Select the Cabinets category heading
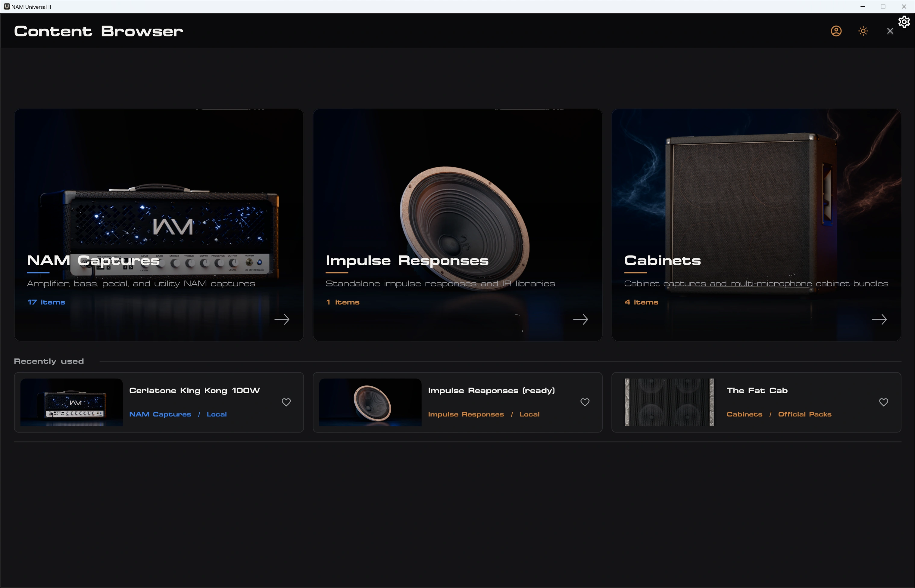The image size is (915, 588). (x=662, y=260)
